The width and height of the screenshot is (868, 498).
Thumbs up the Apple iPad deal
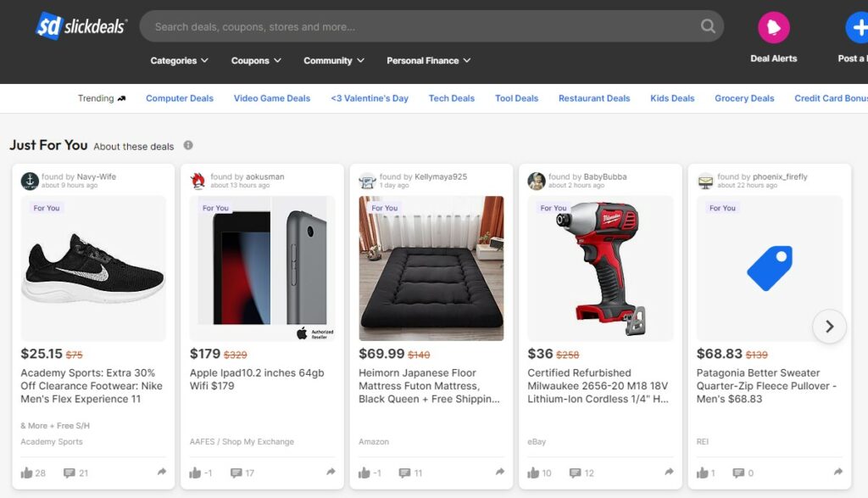coord(195,473)
